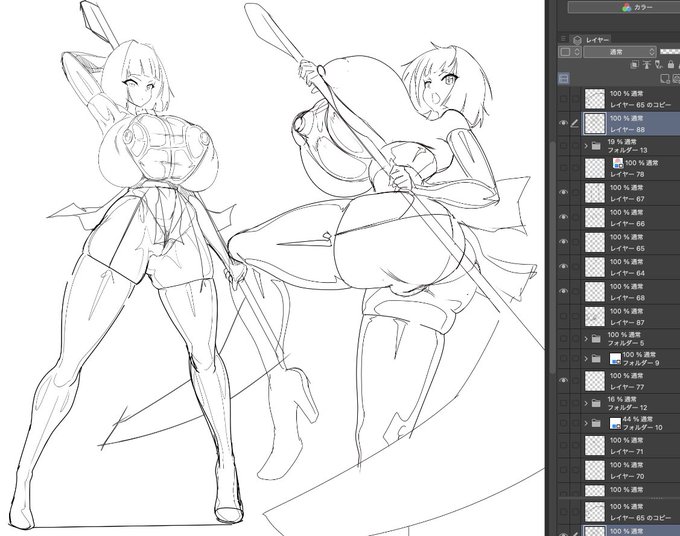680x536 pixels.
Task: Click the pen editing icon on レイヤー 88
Action: tap(575, 124)
